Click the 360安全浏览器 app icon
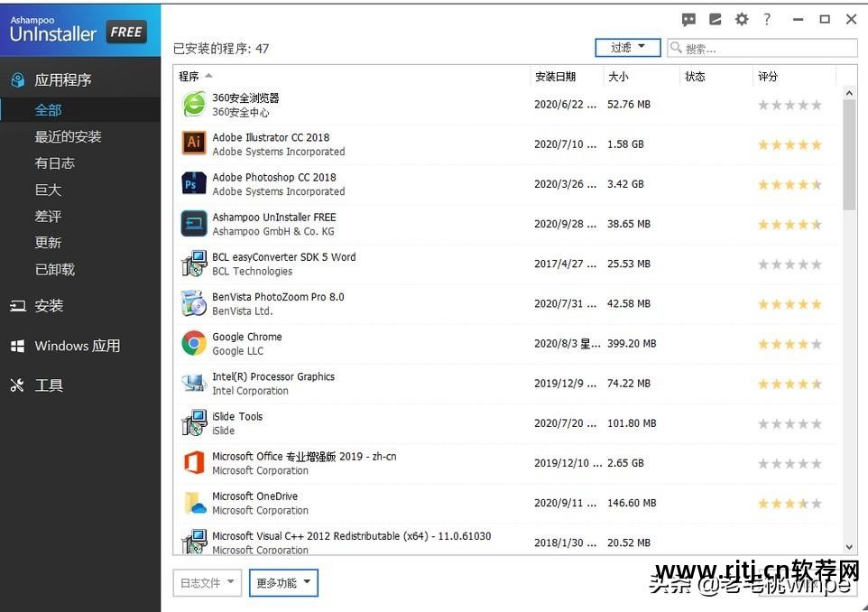Image resolution: width=868 pixels, height=612 pixels. tap(194, 104)
